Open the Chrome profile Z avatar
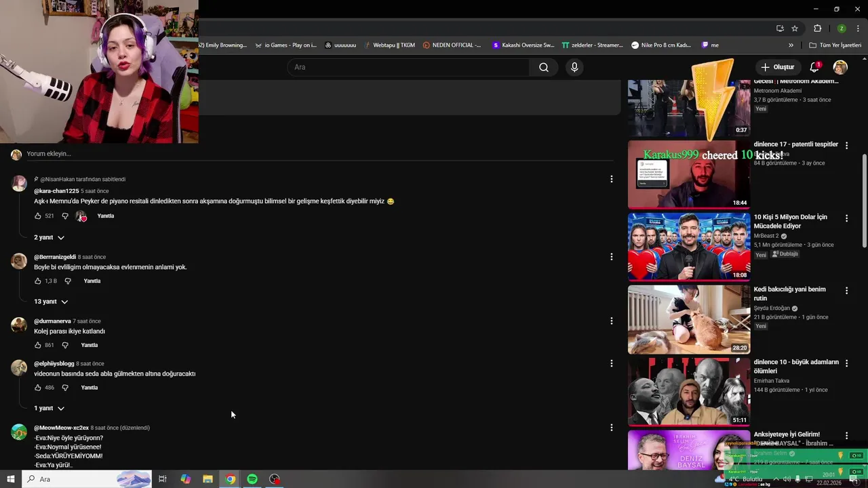Image resolution: width=868 pixels, height=488 pixels. [842, 28]
